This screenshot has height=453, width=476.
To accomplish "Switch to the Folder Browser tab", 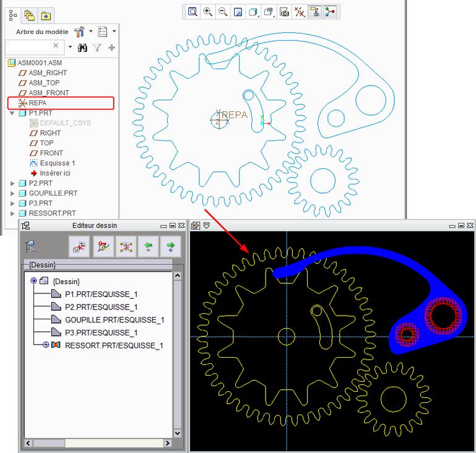I will [30, 15].
